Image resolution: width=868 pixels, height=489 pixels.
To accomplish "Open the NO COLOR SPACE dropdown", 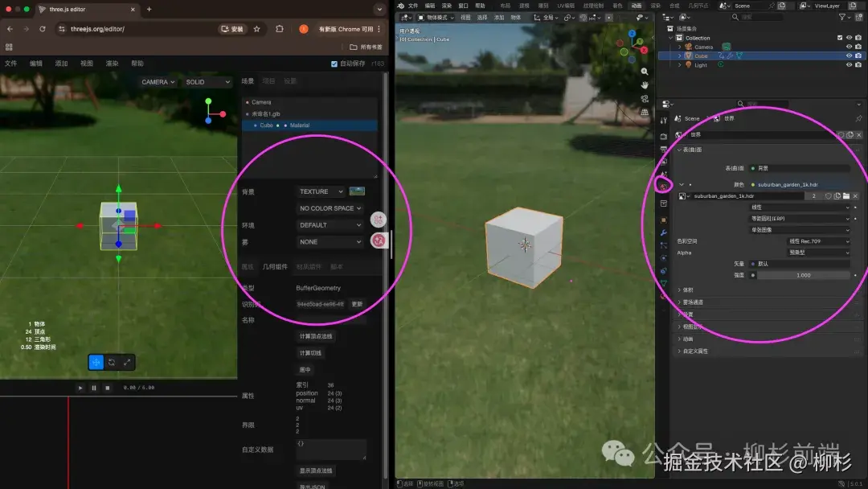I will click(x=330, y=208).
